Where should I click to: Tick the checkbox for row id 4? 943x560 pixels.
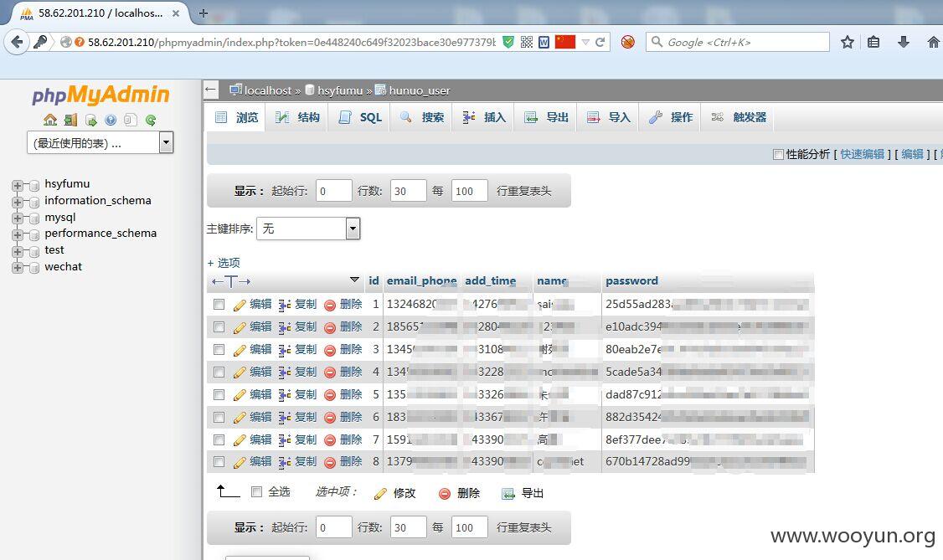tap(219, 372)
